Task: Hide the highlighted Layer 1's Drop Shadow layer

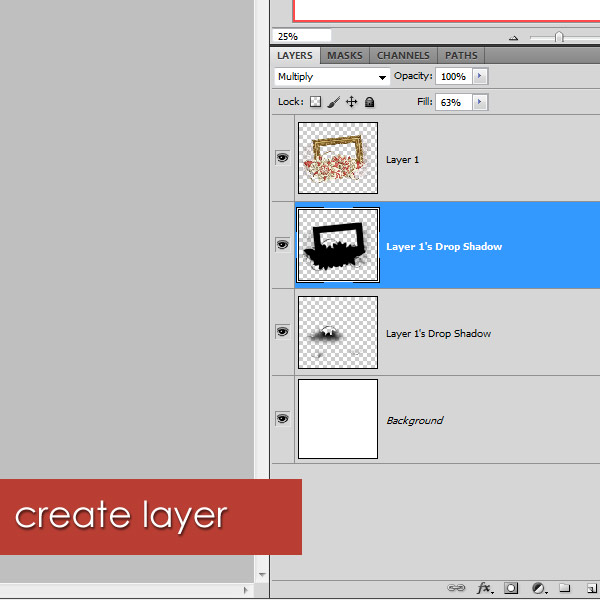Action: (282, 245)
